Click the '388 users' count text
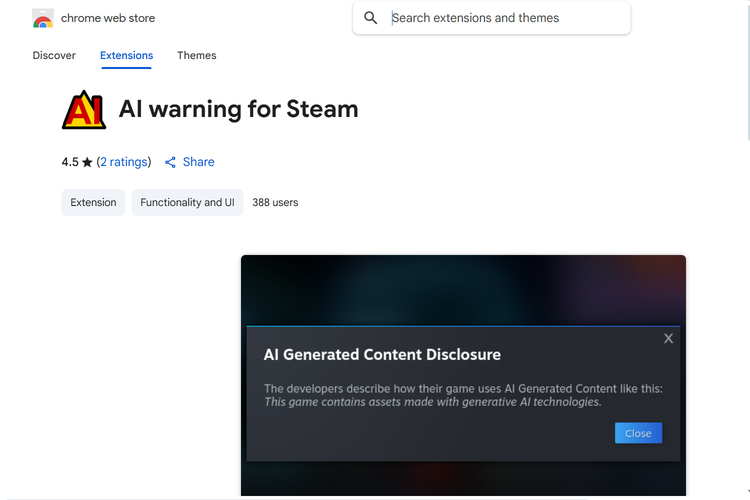 tap(275, 202)
